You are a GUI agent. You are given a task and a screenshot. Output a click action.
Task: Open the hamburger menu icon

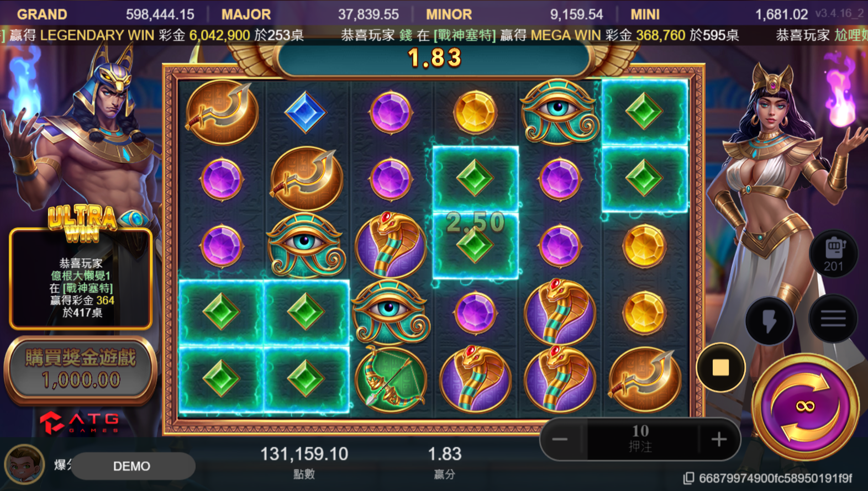[x=833, y=318]
